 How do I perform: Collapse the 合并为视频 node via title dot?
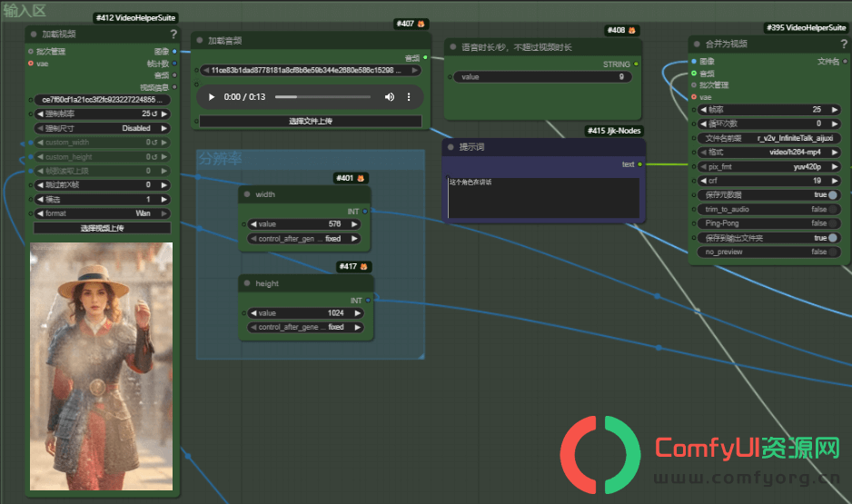pyautogui.click(x=697, y=44)
